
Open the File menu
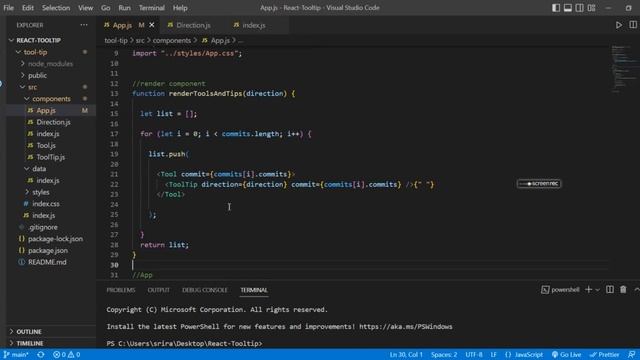(x=9, y=8)
